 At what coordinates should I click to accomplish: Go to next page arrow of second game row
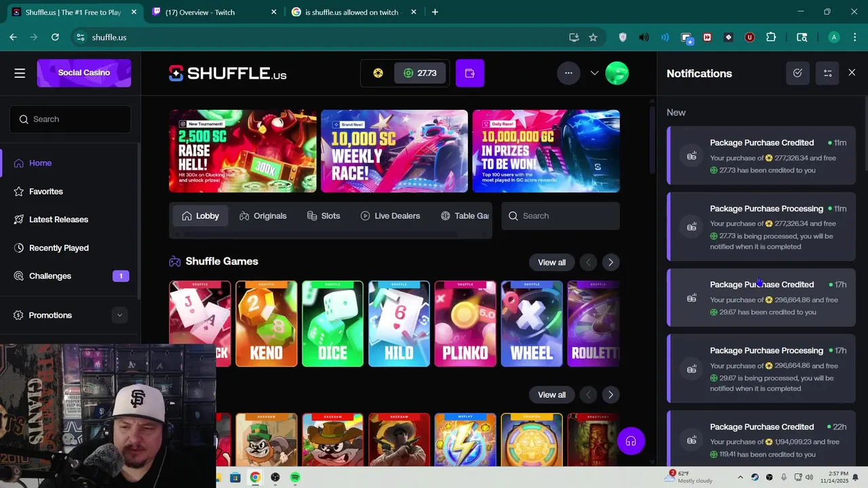click(610, 394)
